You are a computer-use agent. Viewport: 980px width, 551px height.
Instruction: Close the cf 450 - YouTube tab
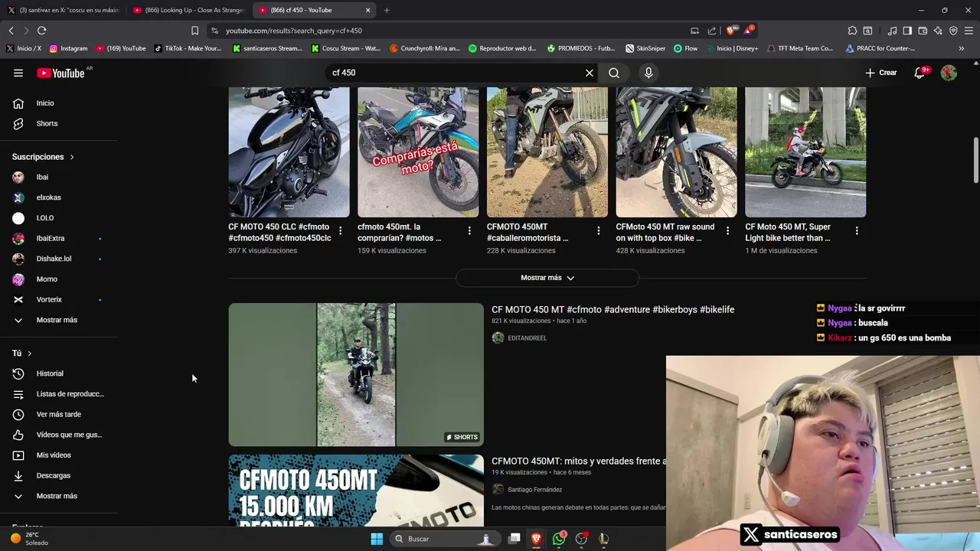(367, 10)
